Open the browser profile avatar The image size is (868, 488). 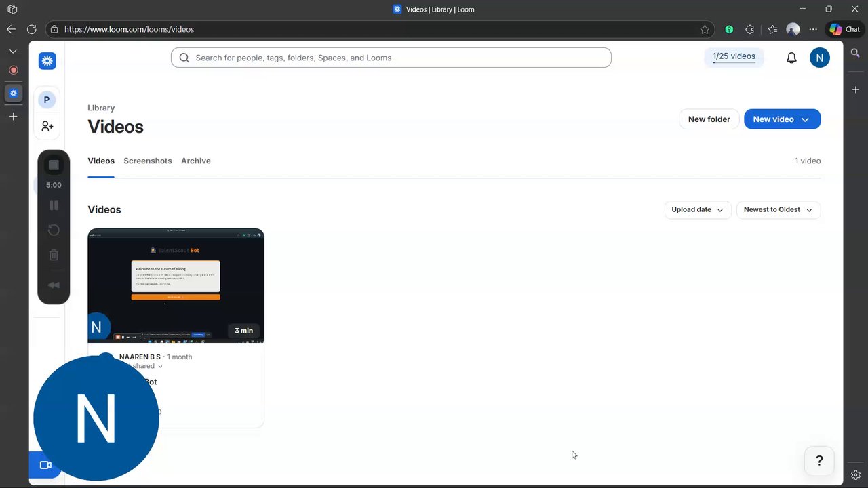pos(793,29)
